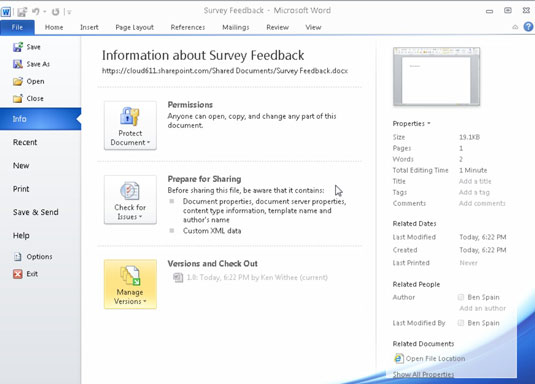Click the Open File Location link
Image resolution: width=535 pixels, height=384 pixels.
click(435, 358)
